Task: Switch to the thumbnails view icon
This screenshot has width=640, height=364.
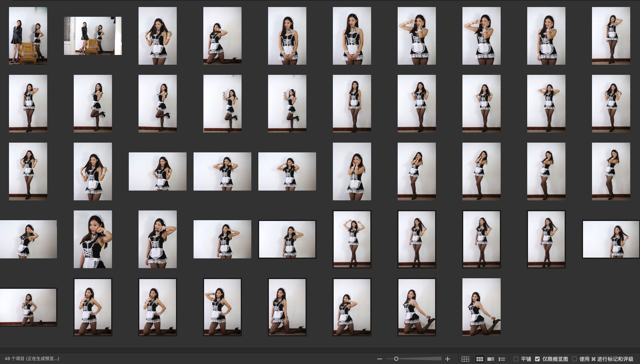Action: click(x=480, y=359)
